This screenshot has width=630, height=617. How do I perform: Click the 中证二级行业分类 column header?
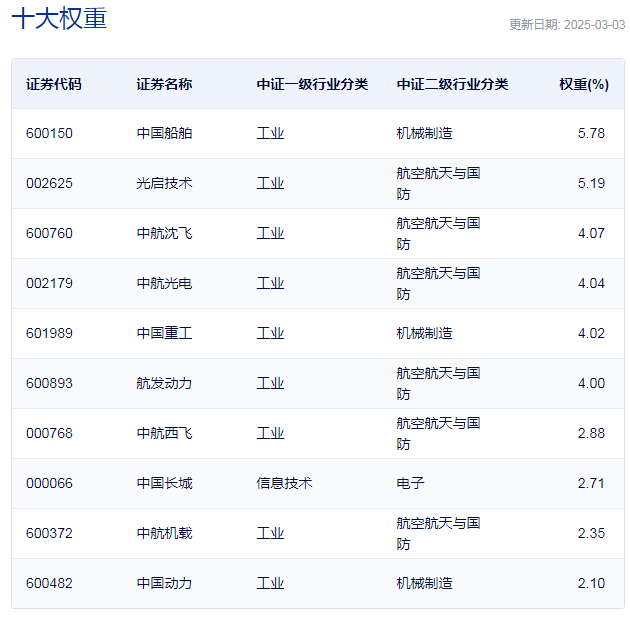click(452, 84)
